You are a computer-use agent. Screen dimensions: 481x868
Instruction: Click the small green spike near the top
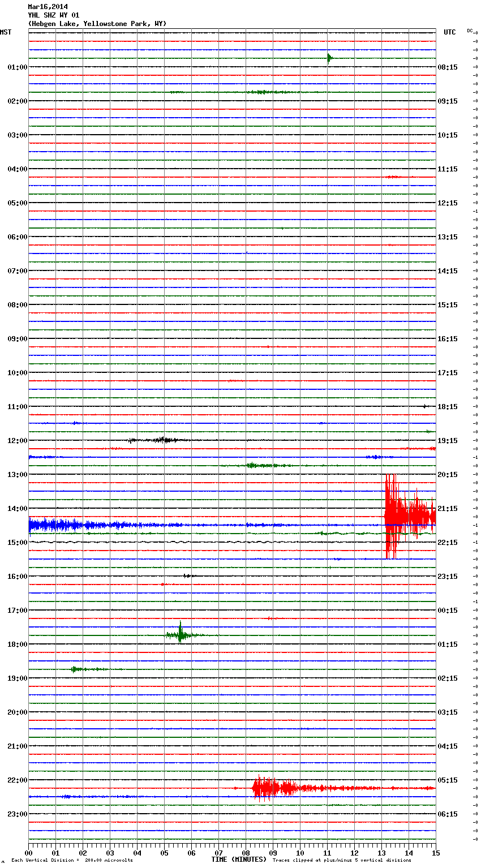(329, 58)
